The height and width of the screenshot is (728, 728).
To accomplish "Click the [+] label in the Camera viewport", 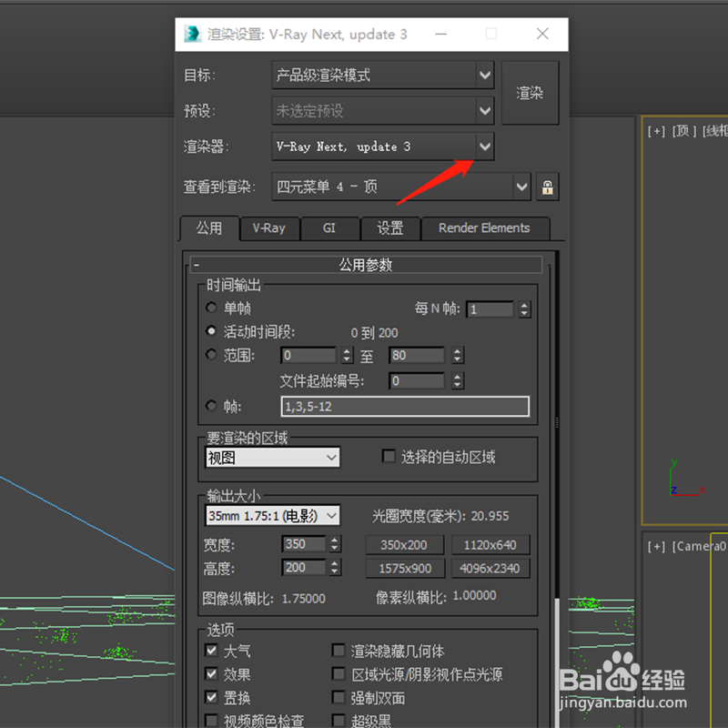I will tap(656, 547).
